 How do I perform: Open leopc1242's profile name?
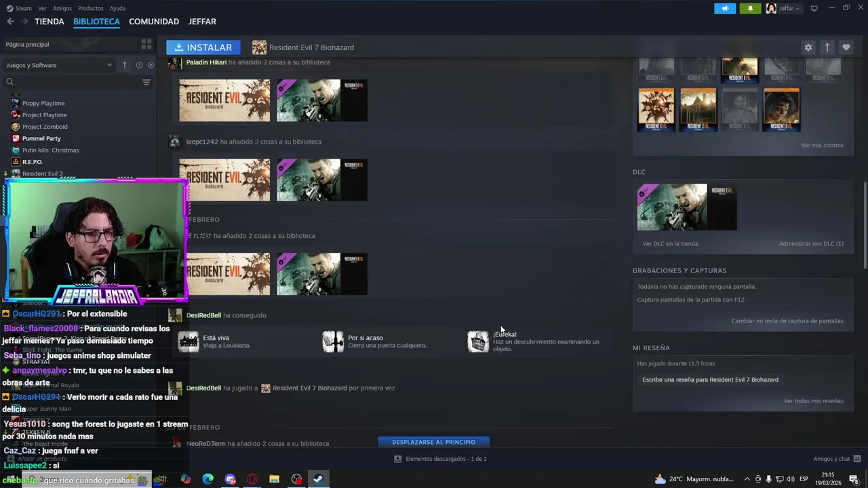[202, 142]
